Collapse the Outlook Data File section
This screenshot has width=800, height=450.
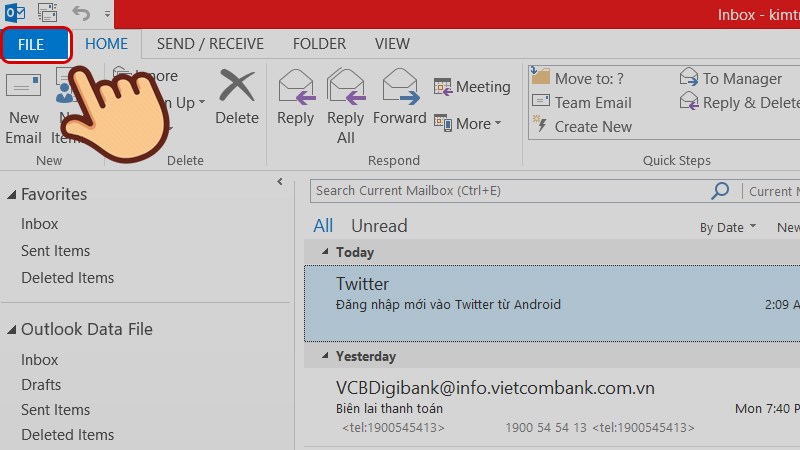click(x=12, y=330)
